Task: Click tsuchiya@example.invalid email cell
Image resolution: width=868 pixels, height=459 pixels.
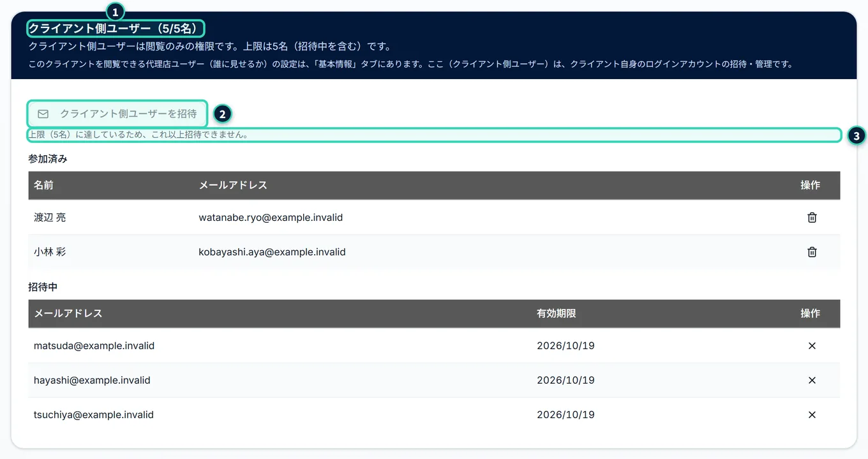Action: [x=94, y=415]
